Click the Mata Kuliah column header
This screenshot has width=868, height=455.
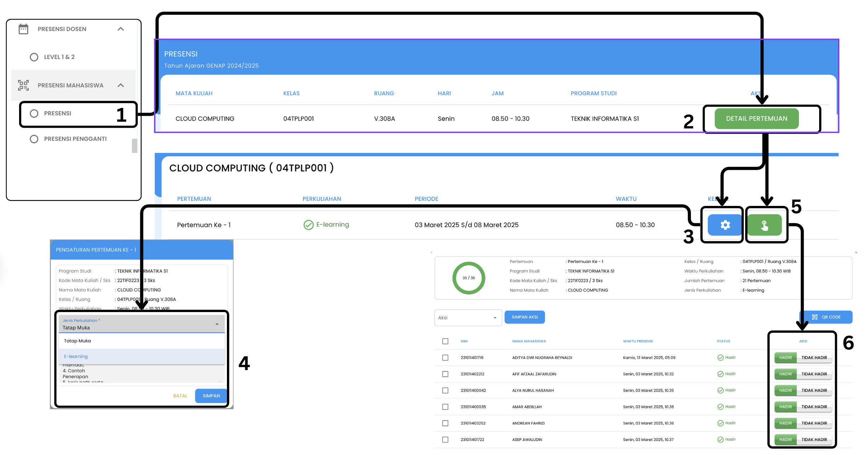tap(194, 93)
